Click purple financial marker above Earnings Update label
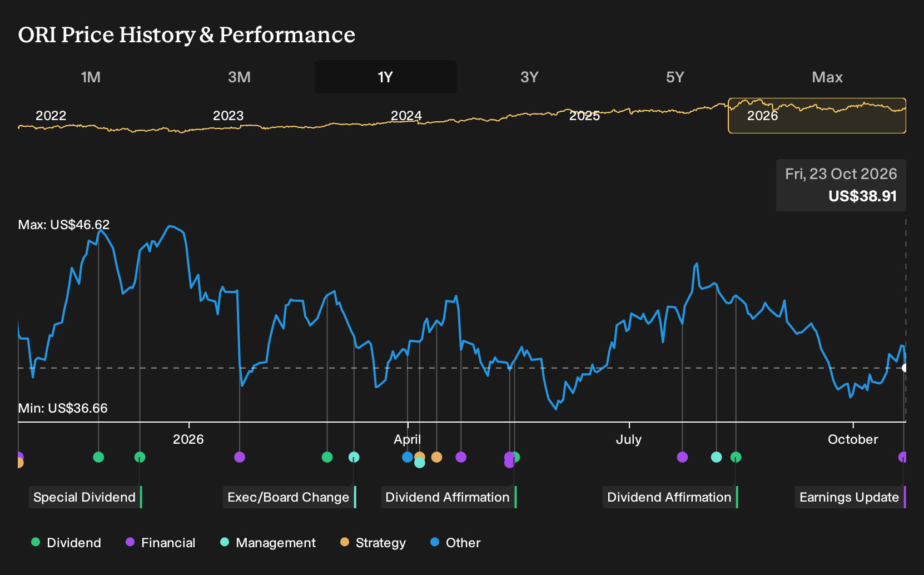The width and height of the screenshot is (924, 575). pos(903,457)
